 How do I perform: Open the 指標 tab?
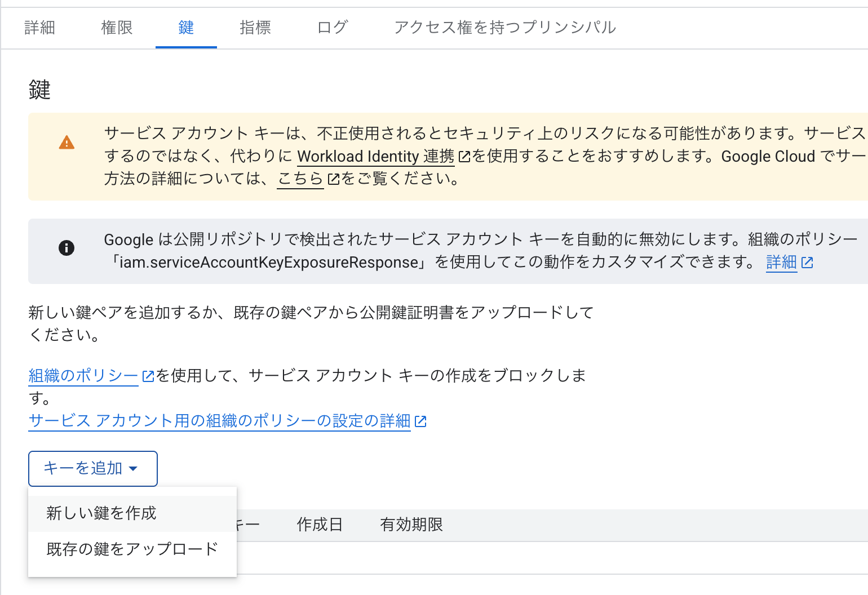[255, 28]
